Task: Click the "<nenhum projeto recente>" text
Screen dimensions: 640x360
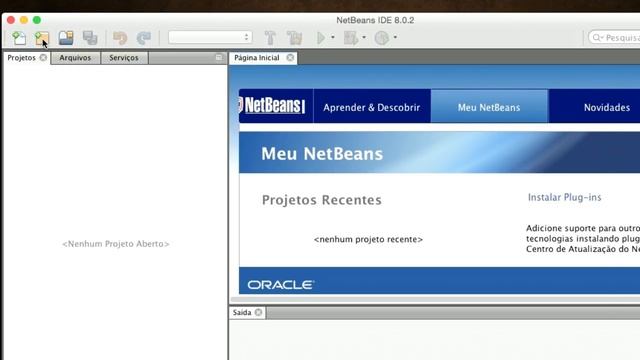Action: 368,240
